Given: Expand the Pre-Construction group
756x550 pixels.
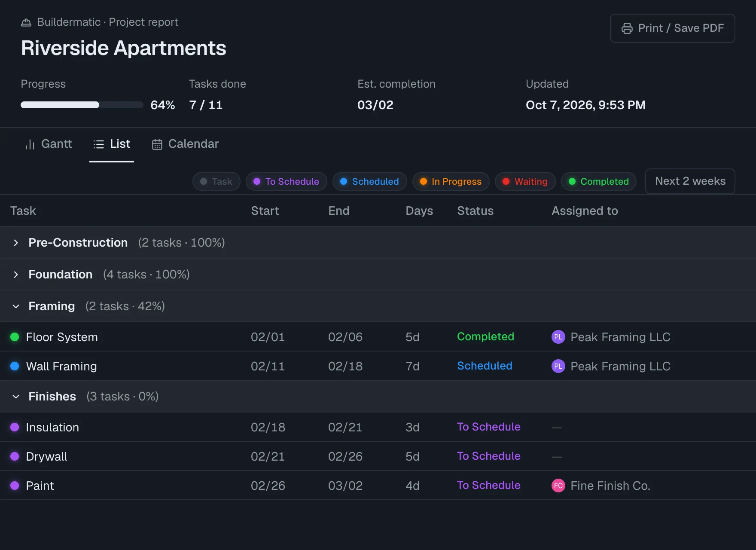Looking at the screenshot, I should [16, 243].
